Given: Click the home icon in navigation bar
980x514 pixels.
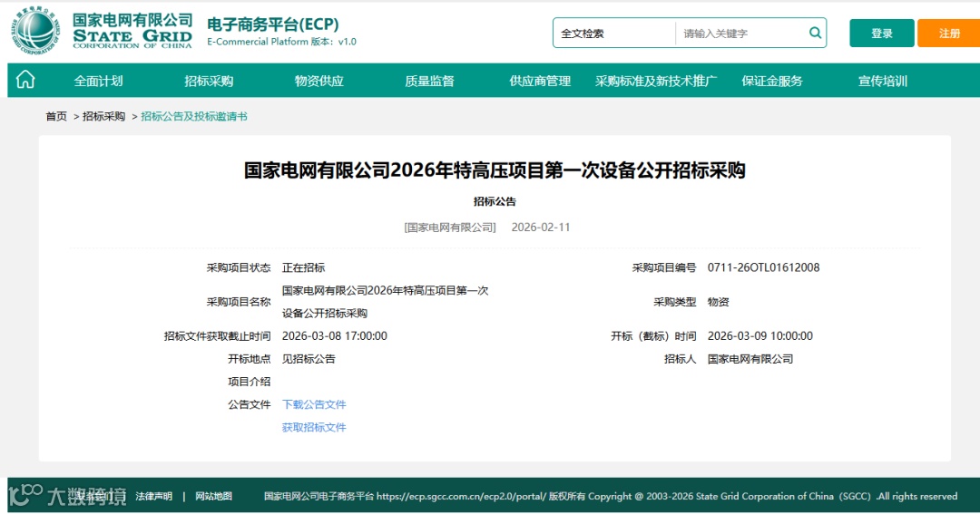Looking at the screenshot, I should tap(25, 80).
